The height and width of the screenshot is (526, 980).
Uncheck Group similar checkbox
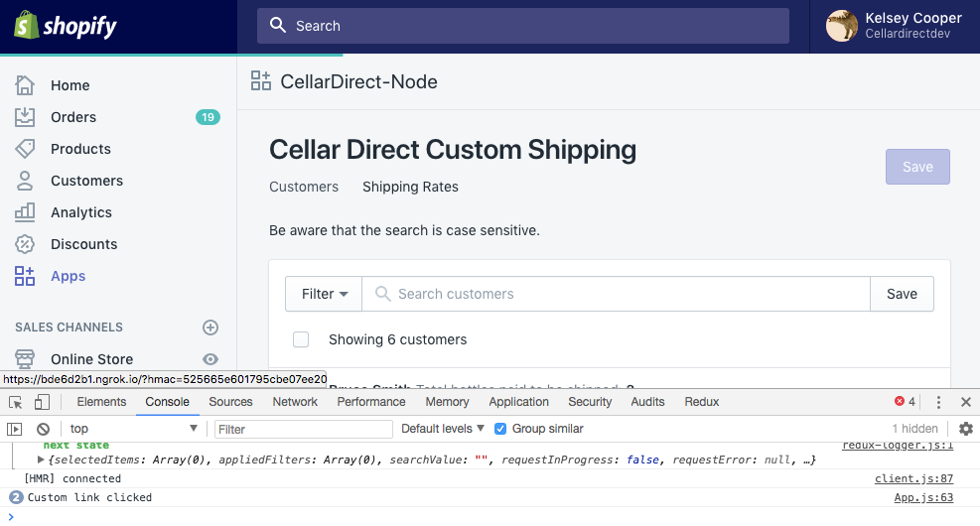tap(500, 429)
